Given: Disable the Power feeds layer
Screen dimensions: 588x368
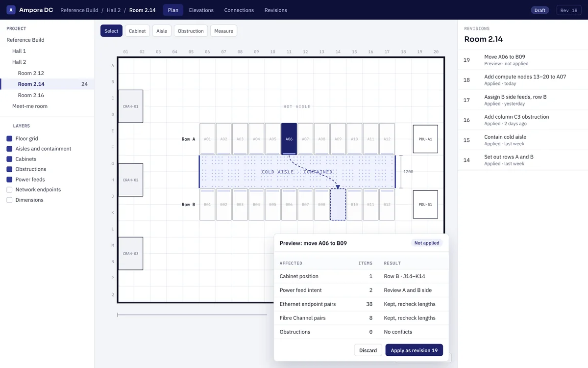Looking at the screenshot, I should (x=9, y=180).
